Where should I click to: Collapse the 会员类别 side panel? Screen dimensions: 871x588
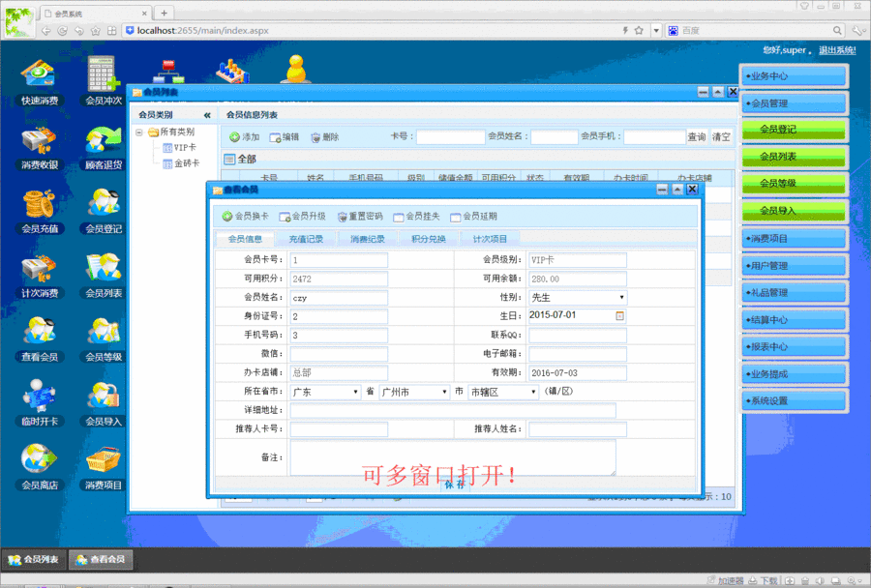tap(207, 115)
